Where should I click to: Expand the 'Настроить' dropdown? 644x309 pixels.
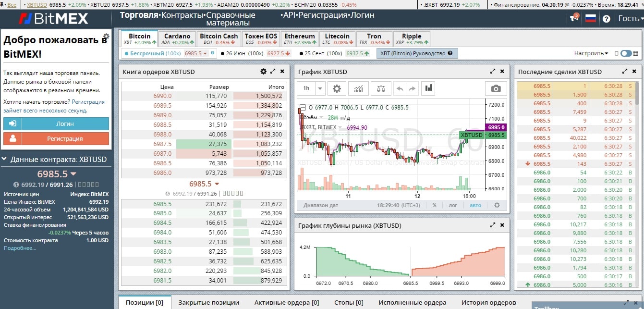[x=591, y=53]
